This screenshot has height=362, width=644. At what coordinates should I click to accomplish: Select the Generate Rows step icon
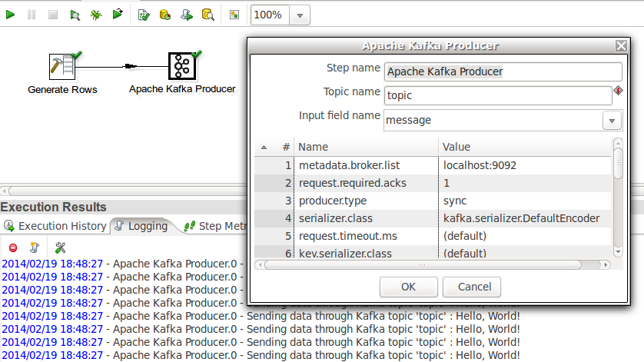[62, 67]
